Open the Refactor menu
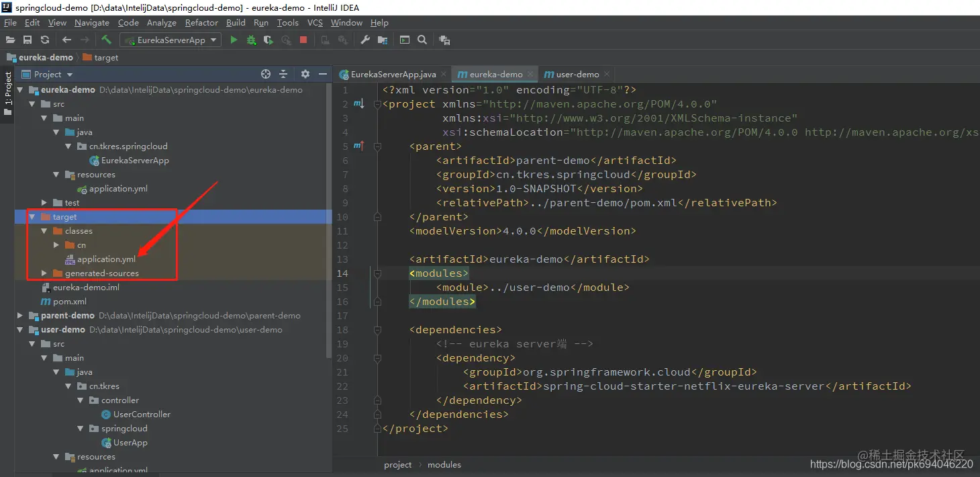Screen dimensions: 980x477 tap(201, 23)
